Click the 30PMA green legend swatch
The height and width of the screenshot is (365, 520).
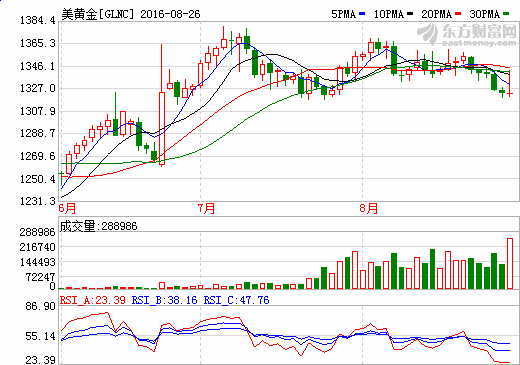coord(506,14)
